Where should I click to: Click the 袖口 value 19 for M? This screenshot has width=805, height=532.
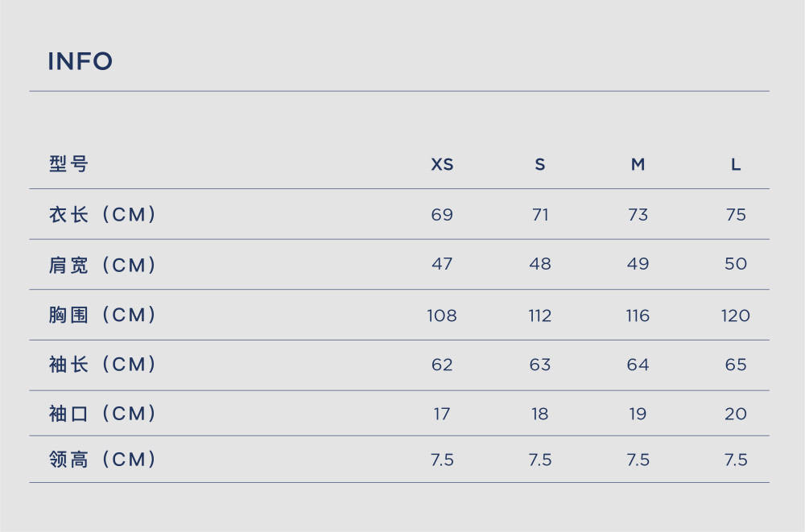tap(638, 414)
